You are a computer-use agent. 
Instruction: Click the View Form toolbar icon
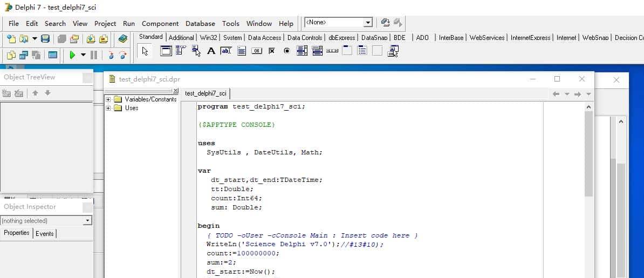(24, 55)
